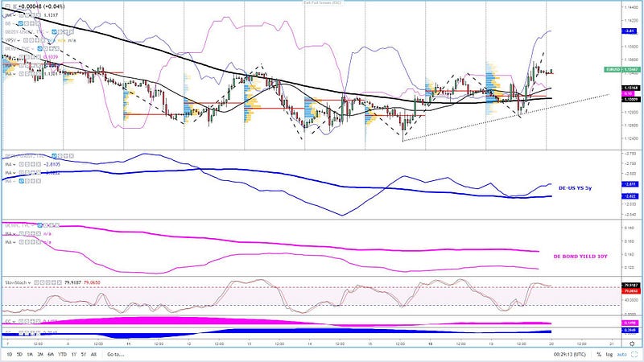644x362 pixels.
Task: Open the Go to... date dialog
Action: (115, 354)
